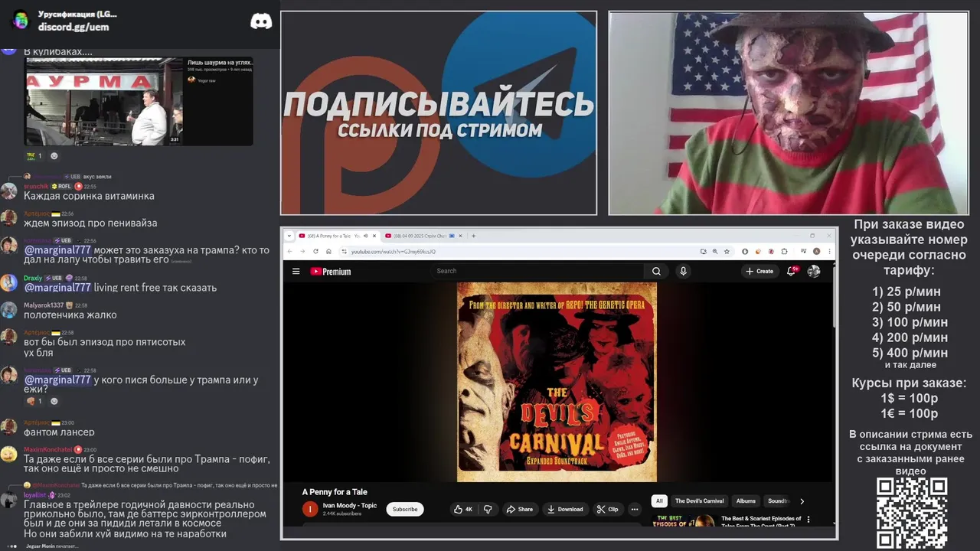Viewport: 980px width, 551px height.
Task: Mute audio on the playing tab
Action: point(365,236)
